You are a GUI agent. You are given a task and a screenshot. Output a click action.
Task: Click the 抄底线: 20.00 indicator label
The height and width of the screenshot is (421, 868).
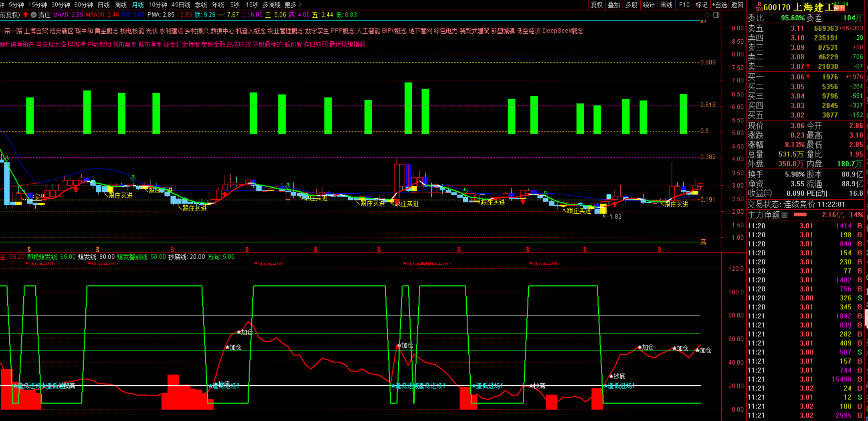pyautogui.click(x=186, y=257)
